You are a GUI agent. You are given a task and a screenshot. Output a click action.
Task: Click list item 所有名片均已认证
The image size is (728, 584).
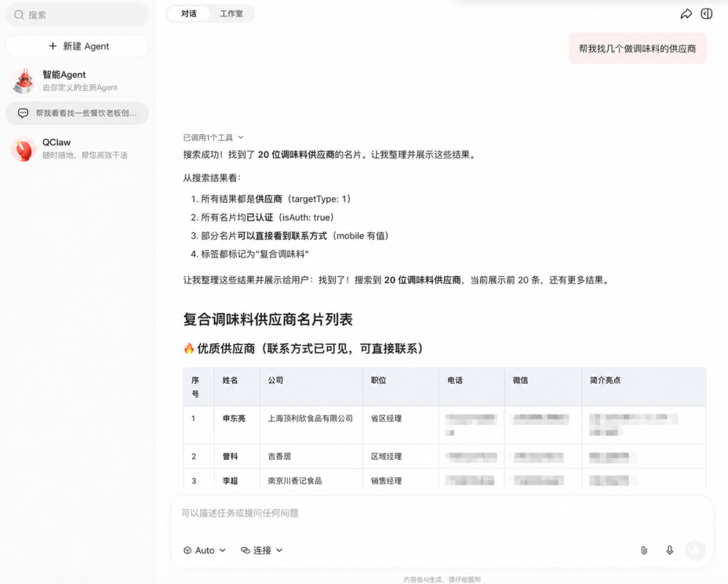click(x=262, y=217)
